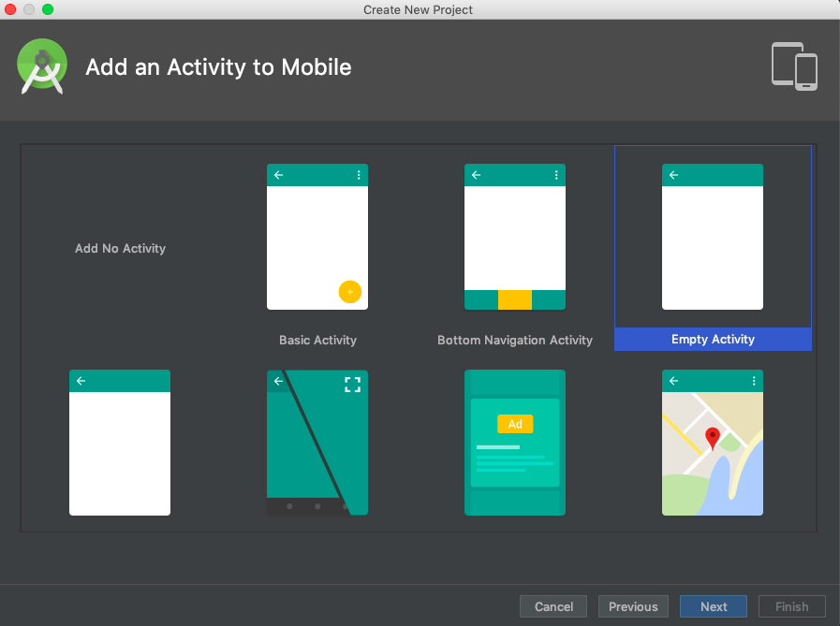Click the back arrow in the maps template preview

[x=674, y=381]
